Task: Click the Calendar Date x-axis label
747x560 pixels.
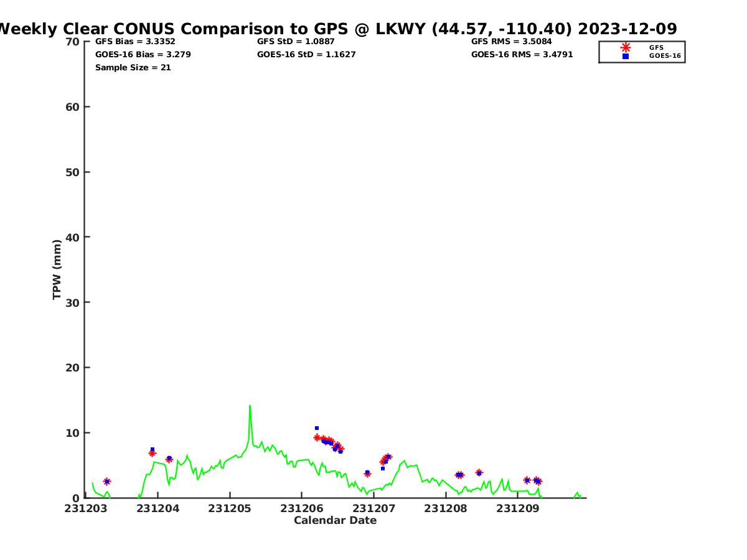Action: [335, 521]
